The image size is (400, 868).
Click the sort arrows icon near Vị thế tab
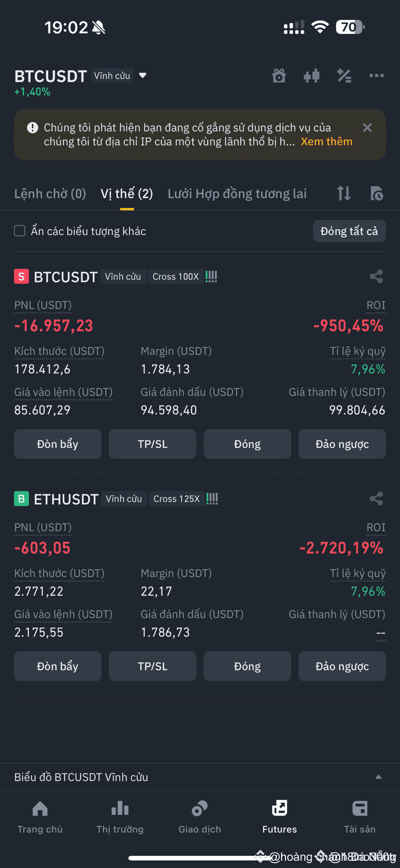(x=343, y=193)
